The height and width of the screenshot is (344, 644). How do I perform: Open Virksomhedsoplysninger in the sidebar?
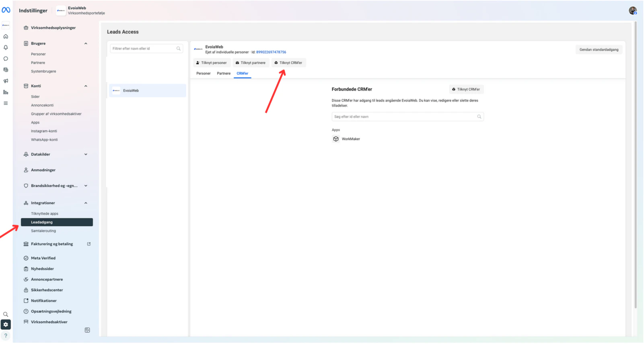tap(53, 28)
